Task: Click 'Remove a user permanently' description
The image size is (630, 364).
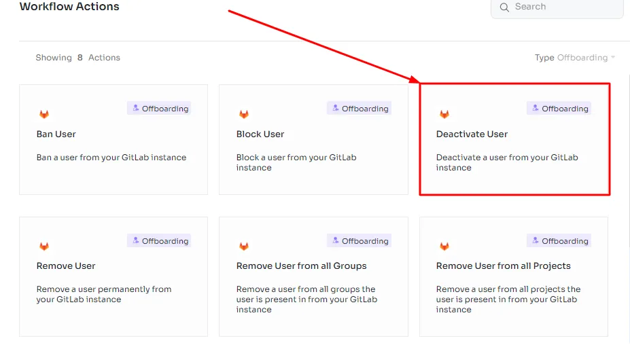Action: coord(104,294)
